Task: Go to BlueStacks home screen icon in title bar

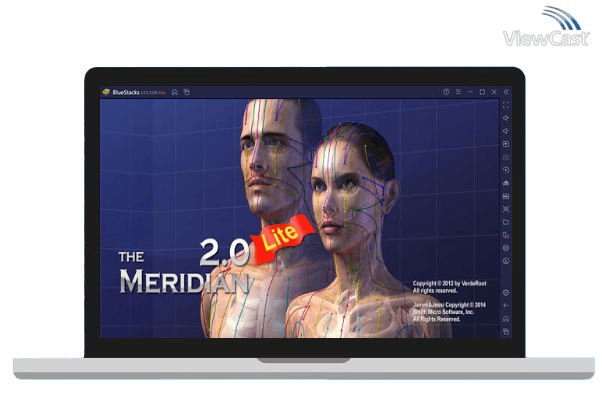Action: 175,92
